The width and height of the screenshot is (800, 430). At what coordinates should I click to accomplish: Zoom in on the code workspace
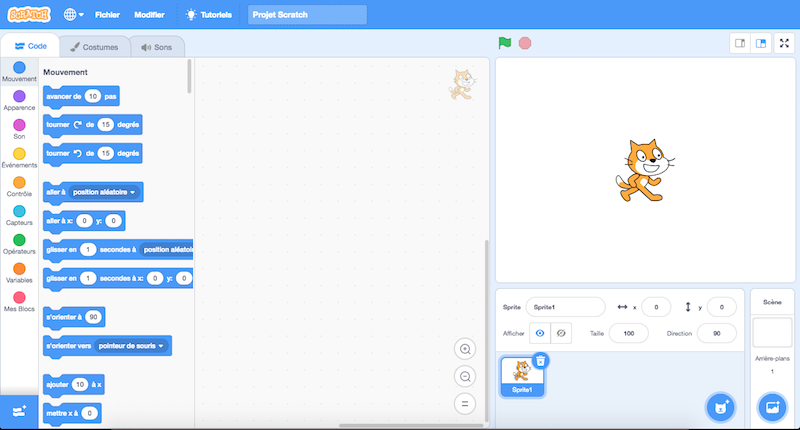464,348
